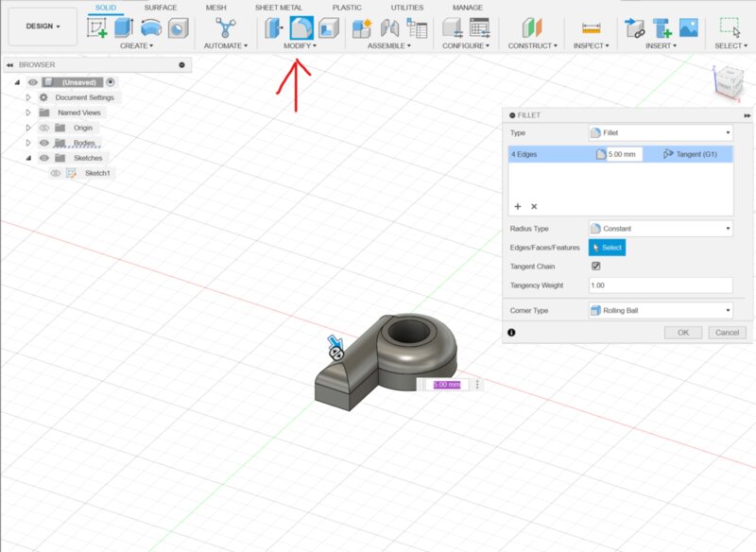
Task: Collapse the Browser panel with the double arrow
Action: 9,64
